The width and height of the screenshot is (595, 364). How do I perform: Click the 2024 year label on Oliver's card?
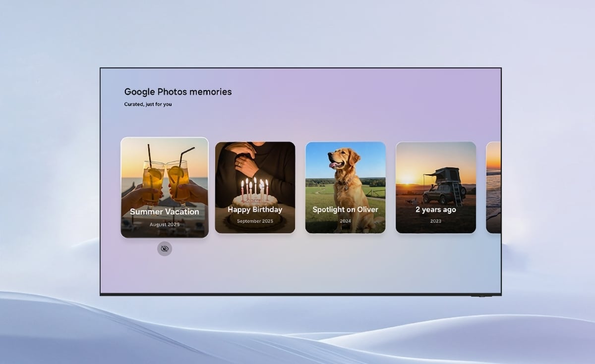pyautogui.click(x=346, y=221)
